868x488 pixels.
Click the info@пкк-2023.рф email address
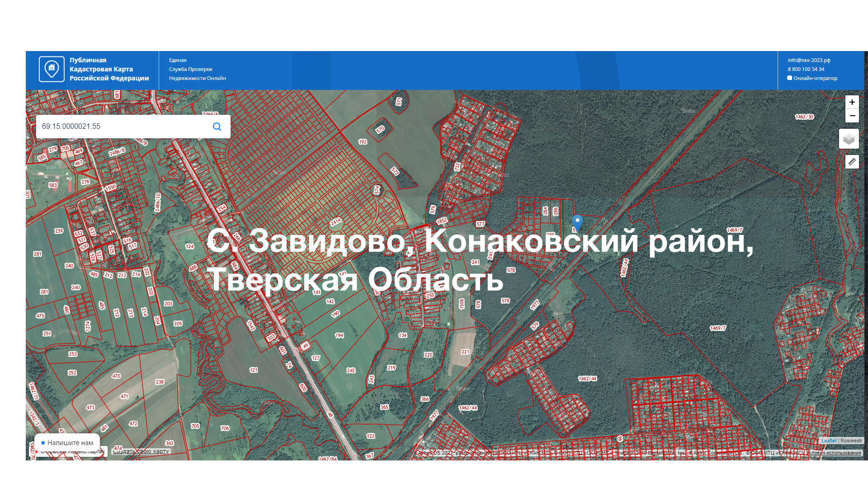(x=809, y=60)
